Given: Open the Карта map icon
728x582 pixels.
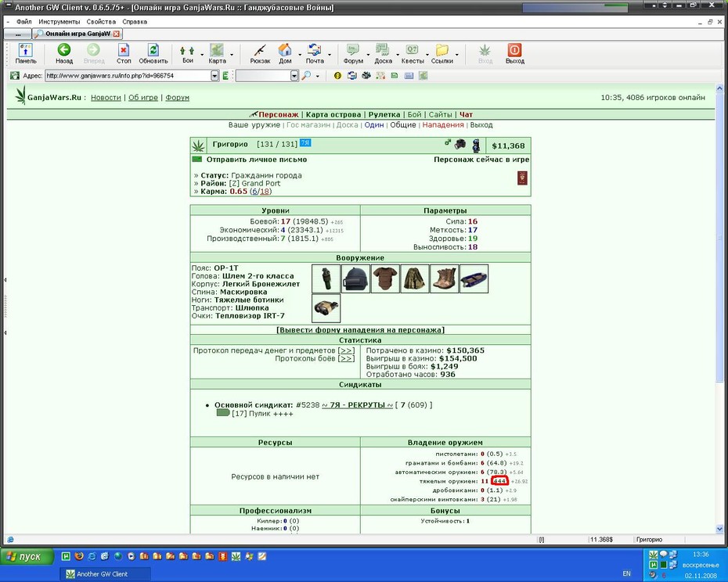Looking at the screenshot, I should click(x=218, y=53).
